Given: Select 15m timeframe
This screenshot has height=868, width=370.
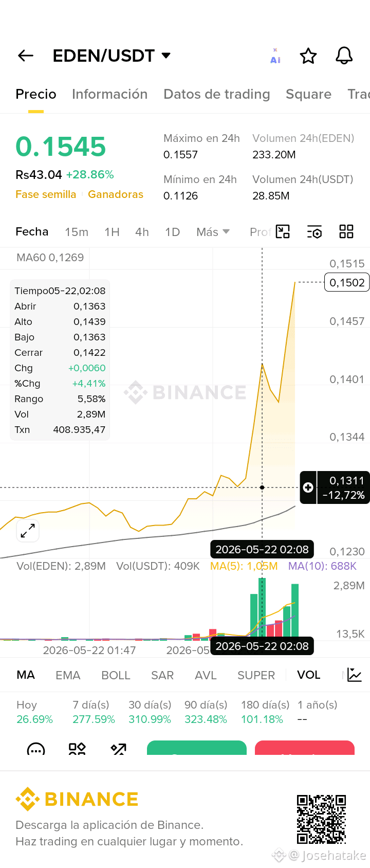Looking at the screenshot, I should (x=77, y=232).
